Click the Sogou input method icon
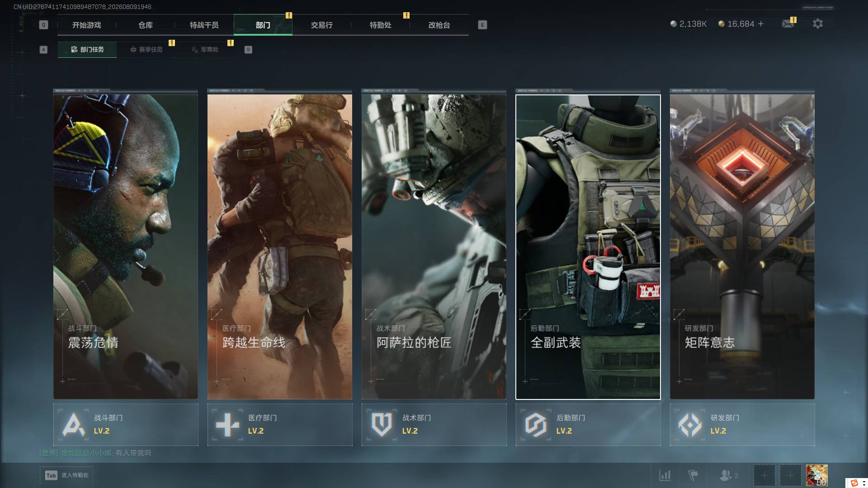868x488 pixels. (854, 483)
